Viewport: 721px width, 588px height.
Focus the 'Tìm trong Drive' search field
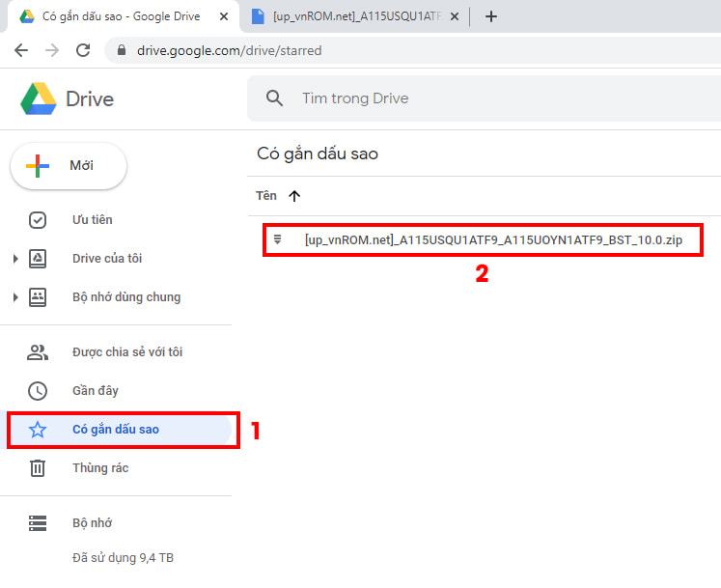[x=484, y=98]
